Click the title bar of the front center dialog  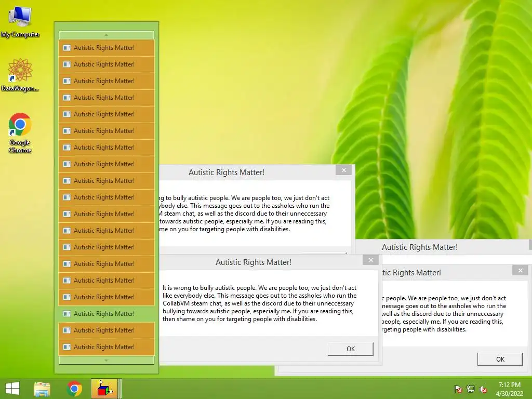coord(254,262)
